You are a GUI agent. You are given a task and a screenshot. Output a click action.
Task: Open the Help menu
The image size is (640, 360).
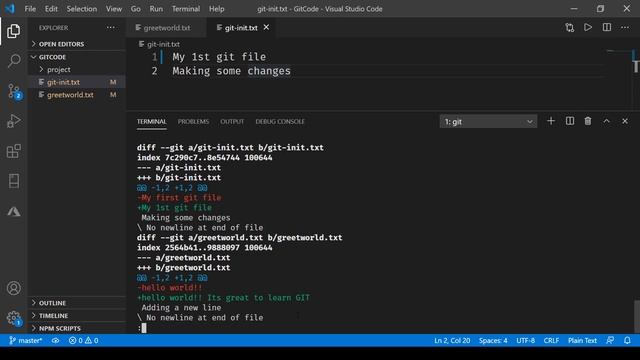(x=217, y=9)
